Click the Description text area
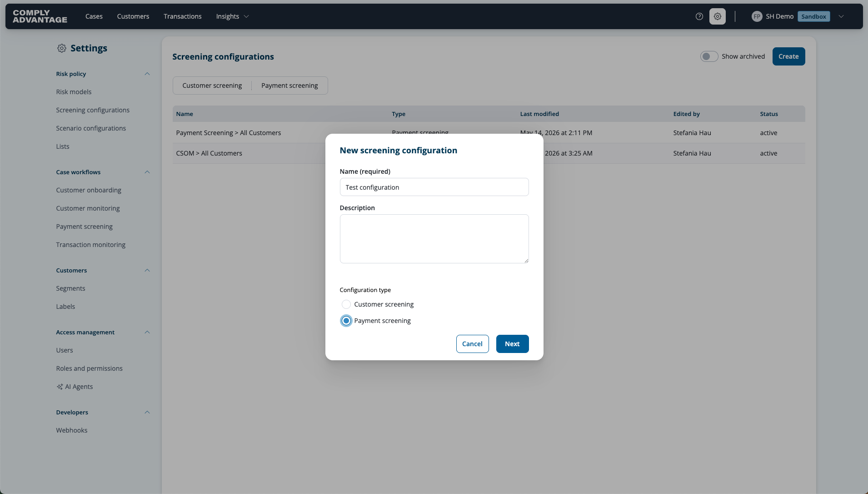Viewport: 868px width, 494px height. [x=434, y=239]
